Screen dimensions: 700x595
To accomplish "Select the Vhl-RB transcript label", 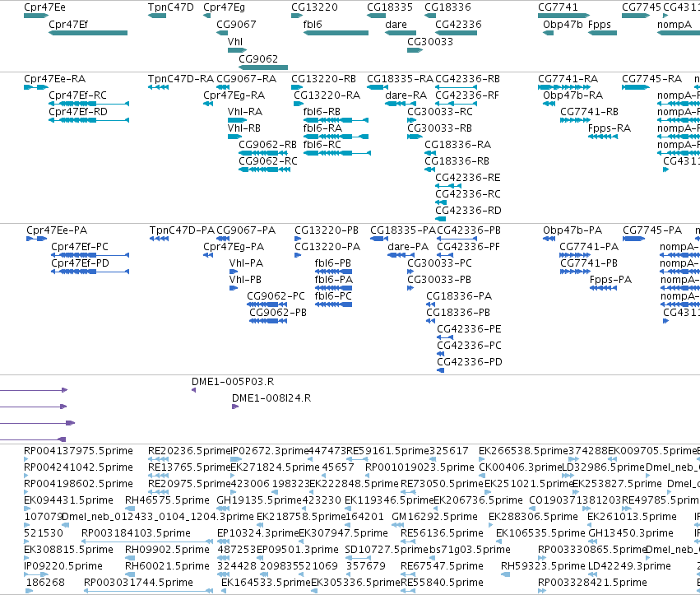I will [x=244, y=128].
